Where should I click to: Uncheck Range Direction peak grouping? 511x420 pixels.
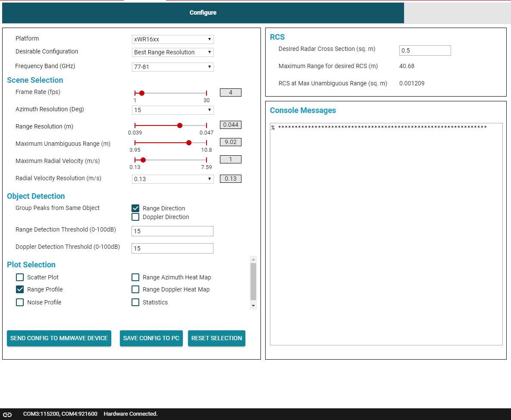[135, 208]
